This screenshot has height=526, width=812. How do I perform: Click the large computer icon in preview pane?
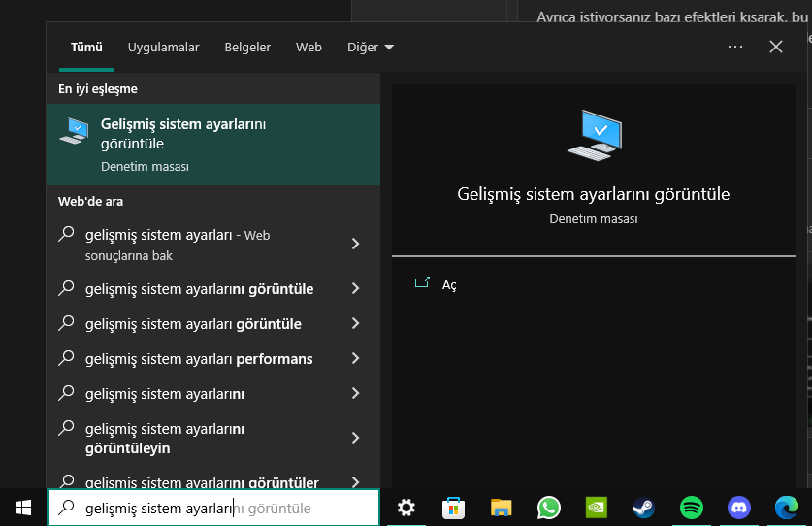pos(595,135)
